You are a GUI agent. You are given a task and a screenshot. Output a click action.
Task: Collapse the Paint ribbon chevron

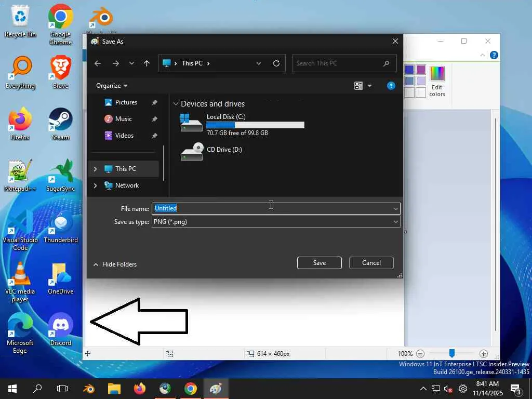point(483,55)
